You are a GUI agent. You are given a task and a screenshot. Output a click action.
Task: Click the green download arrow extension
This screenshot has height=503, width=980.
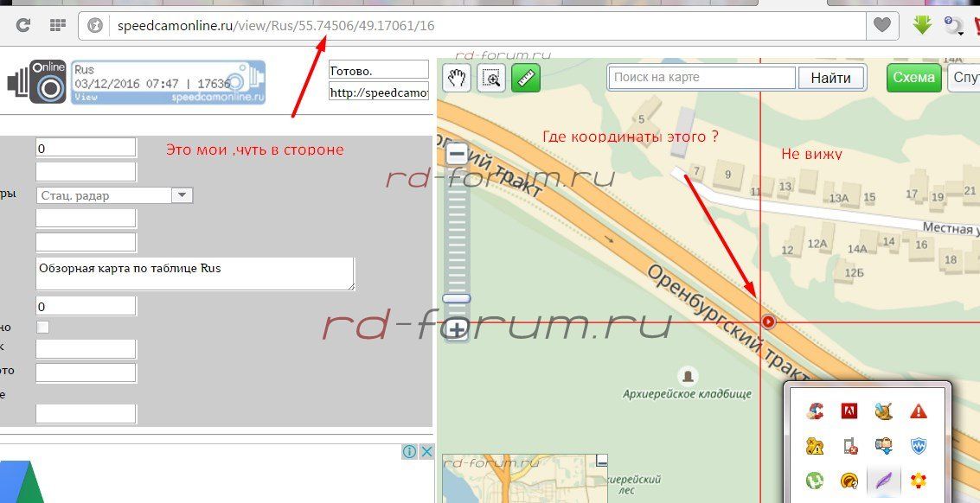point(922,25)
